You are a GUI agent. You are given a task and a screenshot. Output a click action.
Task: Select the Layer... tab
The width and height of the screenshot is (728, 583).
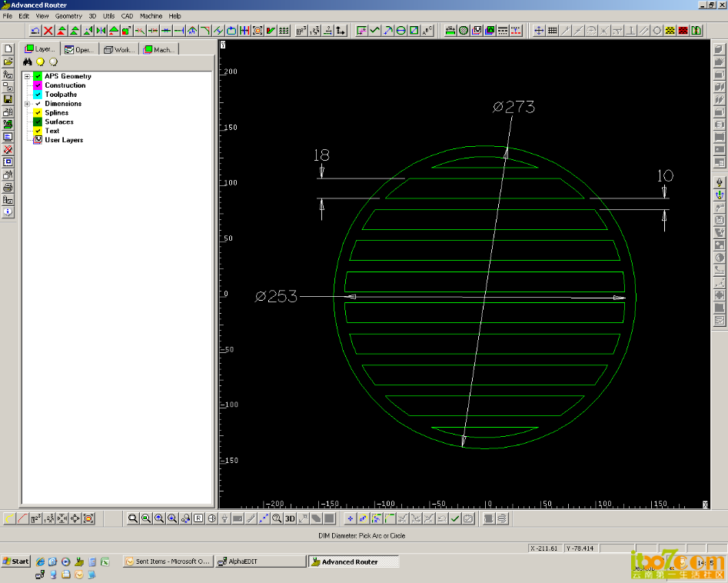(x=41, y=48)
